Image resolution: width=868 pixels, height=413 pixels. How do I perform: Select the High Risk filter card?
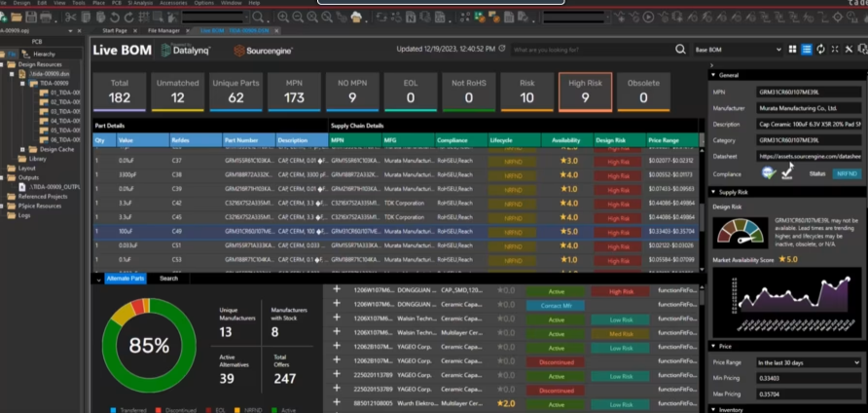[585, 92]
